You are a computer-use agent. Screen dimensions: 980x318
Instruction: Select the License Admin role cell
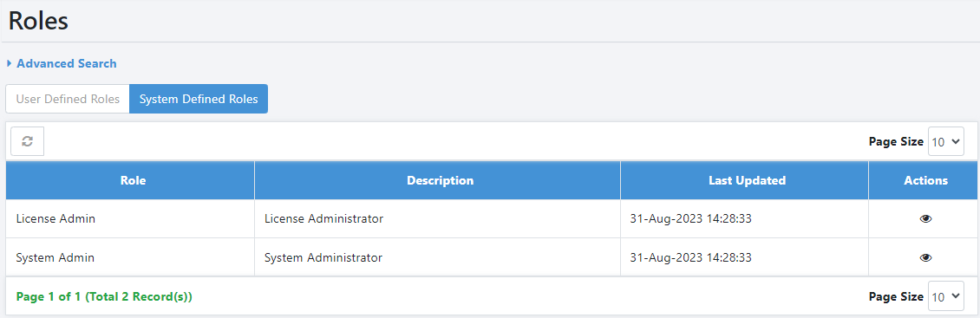(x=131, y=218)
